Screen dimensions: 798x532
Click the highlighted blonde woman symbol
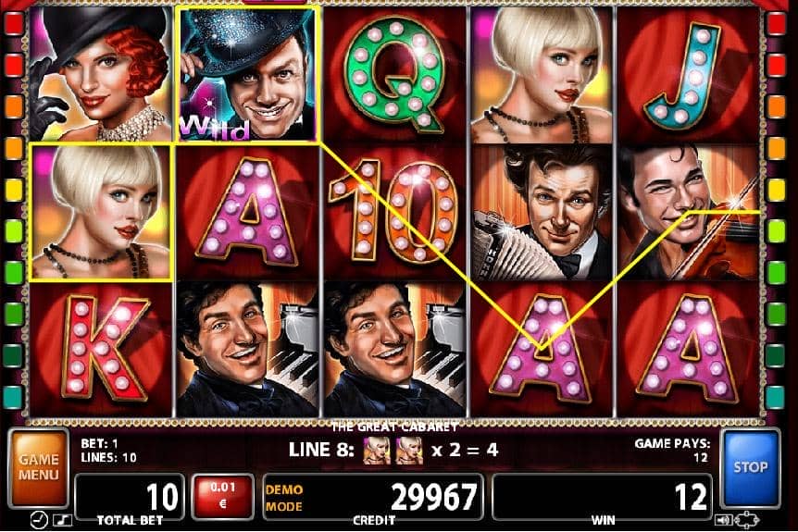click(x=101, y=212)
